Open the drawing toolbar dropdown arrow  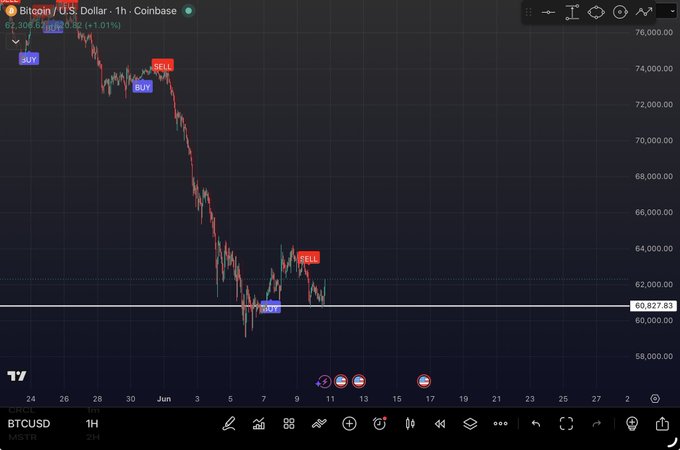672,11
